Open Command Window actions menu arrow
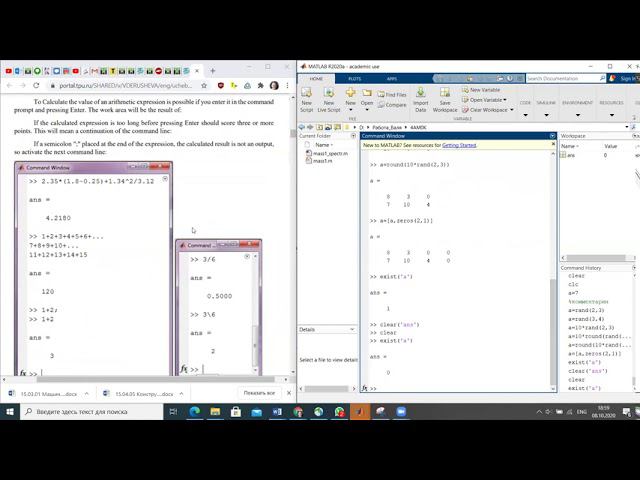This screenshot has height=480, width=640. 552,136
